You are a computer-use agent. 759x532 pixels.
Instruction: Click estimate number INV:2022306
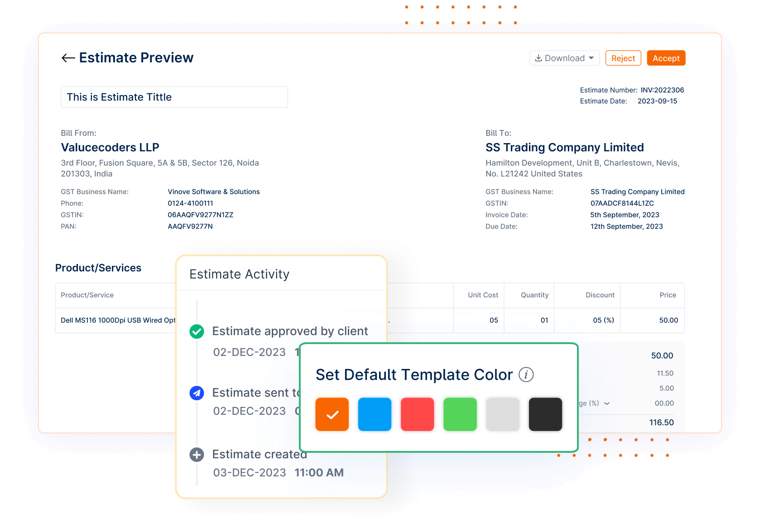point(662,90)
